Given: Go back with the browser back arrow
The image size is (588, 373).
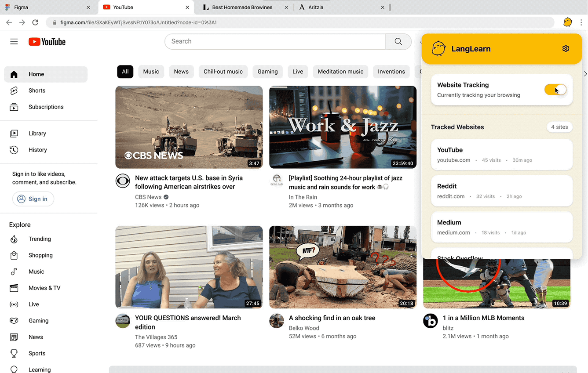Looking at the screenshot, I should 9,22.
